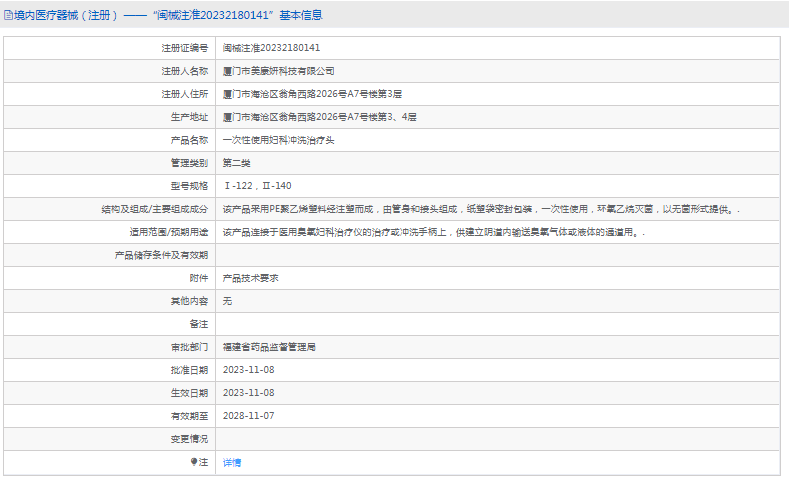Image resolution: width=789 pixels, height=483 pixels.
Task: Select the value 无 in 其他内容 row
Action: pos(227,301)
